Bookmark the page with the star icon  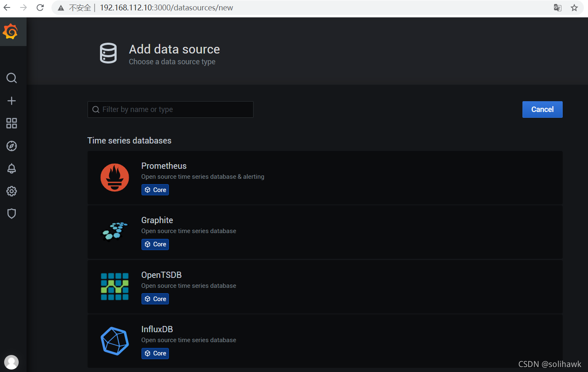(574, 7)
